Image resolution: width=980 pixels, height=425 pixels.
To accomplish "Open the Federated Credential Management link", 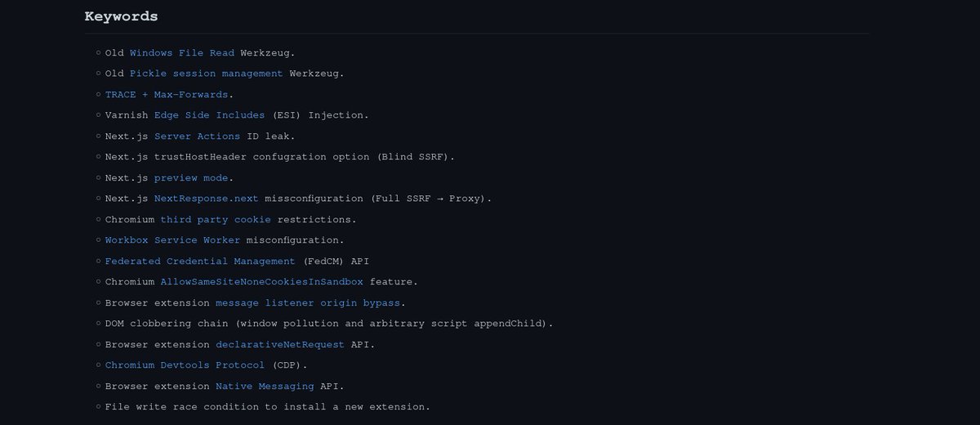I will (200, 261).
